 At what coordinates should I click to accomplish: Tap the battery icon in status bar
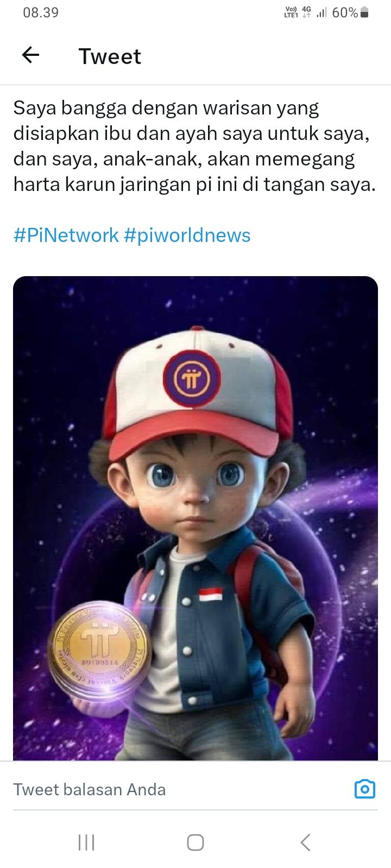(365, 12)
